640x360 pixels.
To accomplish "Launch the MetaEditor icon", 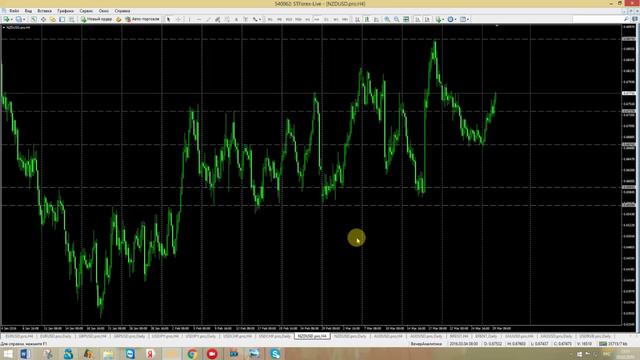I will (118, 19).
